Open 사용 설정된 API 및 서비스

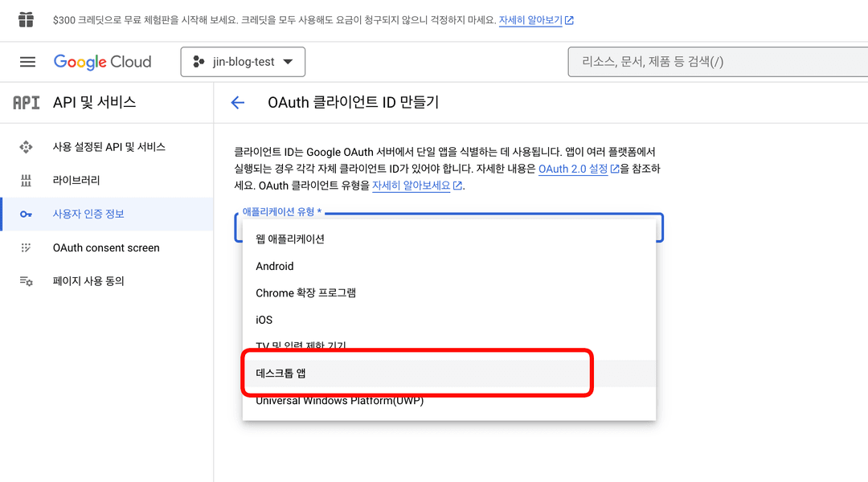[x=107, y=147]
